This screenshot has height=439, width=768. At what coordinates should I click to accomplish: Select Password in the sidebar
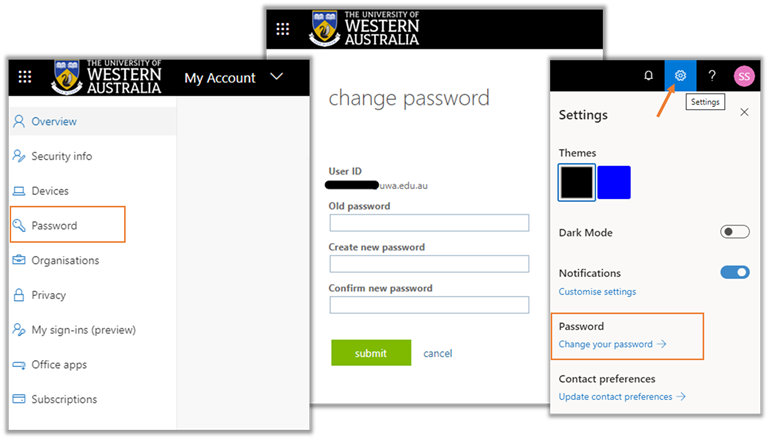(54, 226)
